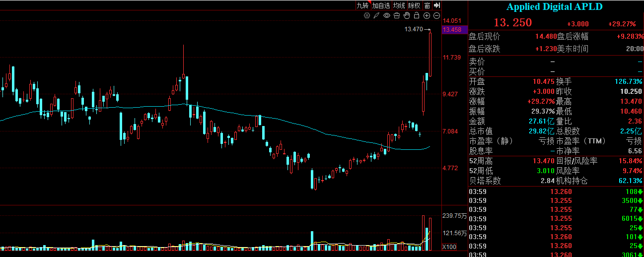Click the 市盈率(静) label
This screenshot has width=644, height=257.
coord(490,141)
